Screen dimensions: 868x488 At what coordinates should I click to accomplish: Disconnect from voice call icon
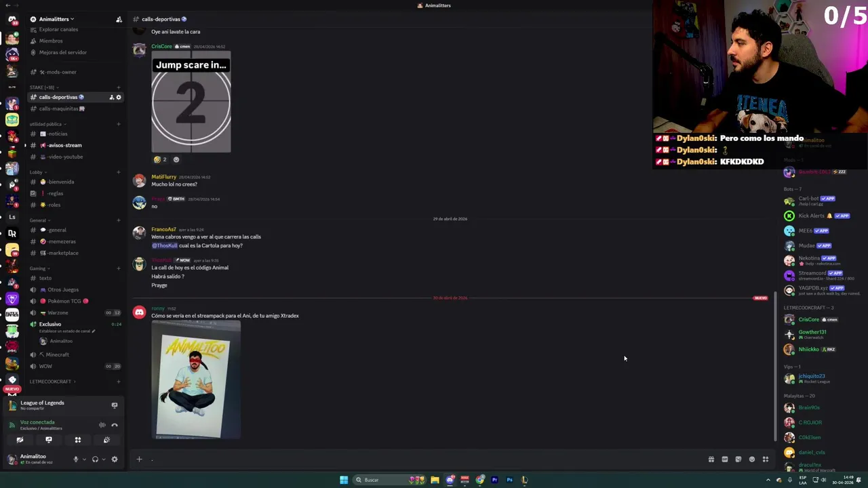click(115, 425)
